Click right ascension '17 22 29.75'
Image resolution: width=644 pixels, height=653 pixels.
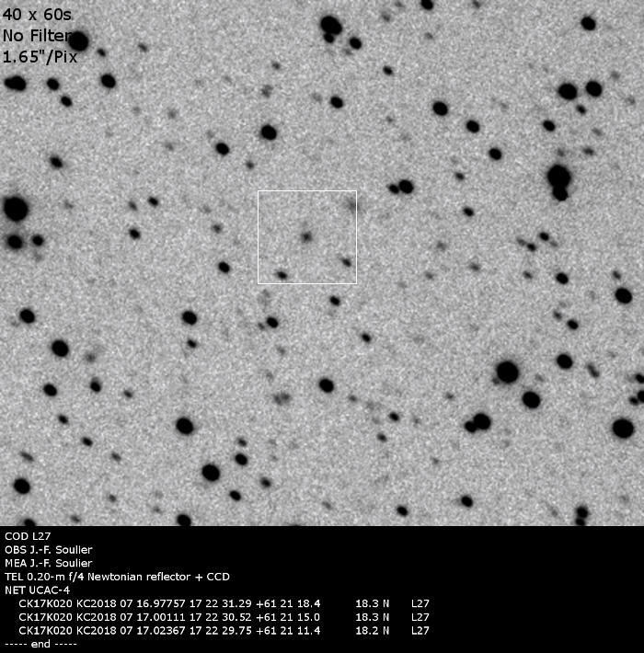(221, 631)
